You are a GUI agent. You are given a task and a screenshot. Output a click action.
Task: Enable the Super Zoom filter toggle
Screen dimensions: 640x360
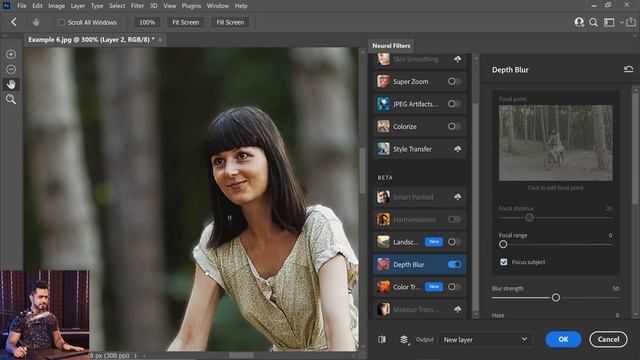click(454, 81)
